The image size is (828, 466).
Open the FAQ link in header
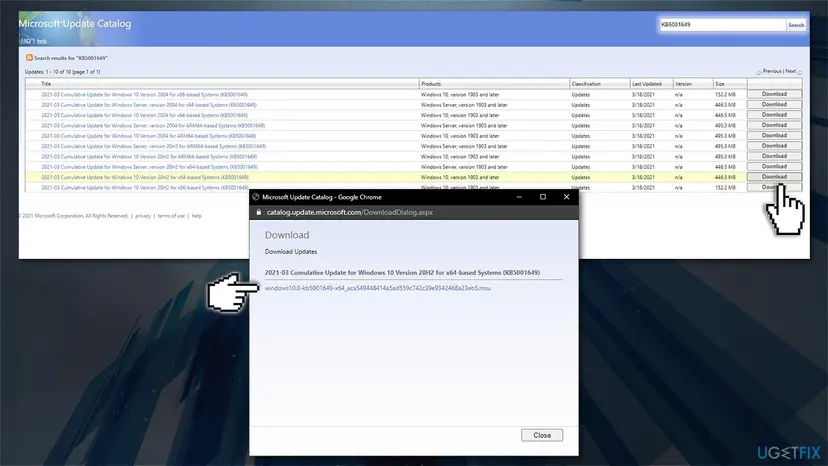click(27, 41)
